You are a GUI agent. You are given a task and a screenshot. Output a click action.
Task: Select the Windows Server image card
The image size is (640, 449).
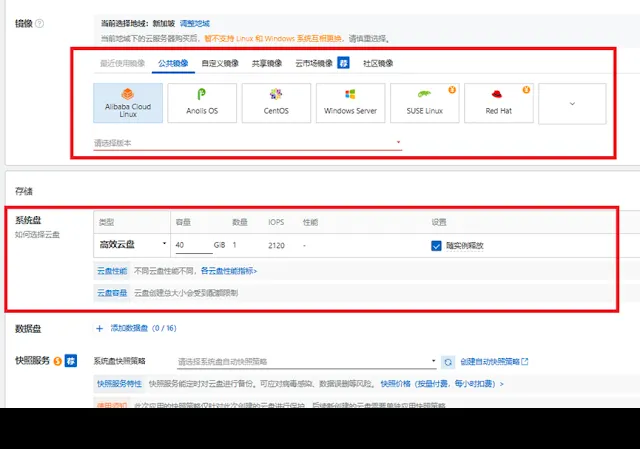351,103
